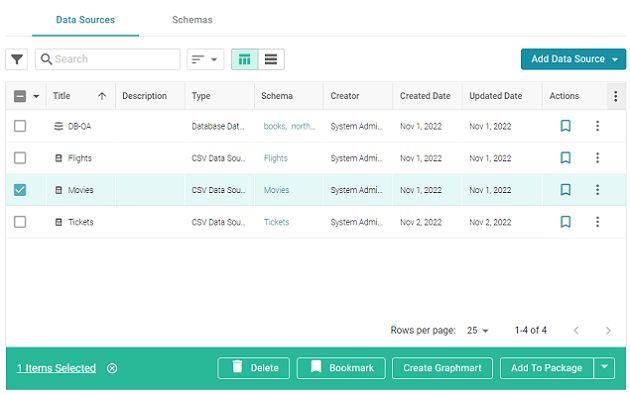Check the Tickets row checkbox

20,222
